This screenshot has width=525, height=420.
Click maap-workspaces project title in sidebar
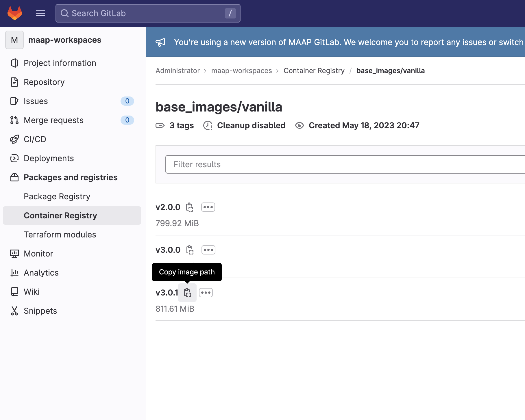[x=65, y=40]
